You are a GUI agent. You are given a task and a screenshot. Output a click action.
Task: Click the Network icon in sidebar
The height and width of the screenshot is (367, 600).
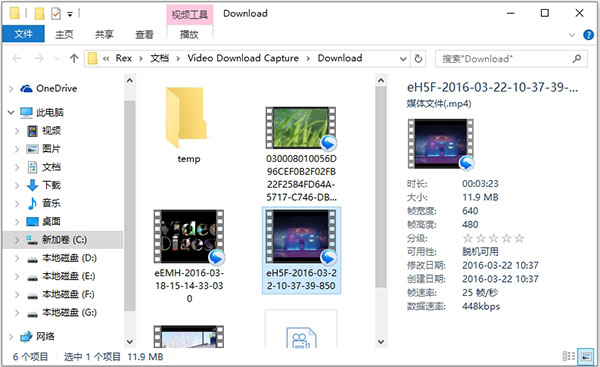pos(26,336)
